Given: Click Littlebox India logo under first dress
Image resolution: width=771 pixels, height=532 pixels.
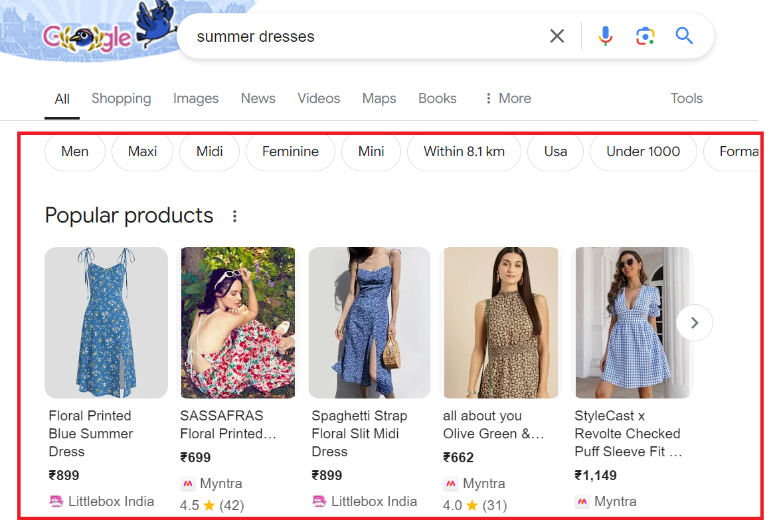Looking at the screenshot, I should click(x=56, y=501).
